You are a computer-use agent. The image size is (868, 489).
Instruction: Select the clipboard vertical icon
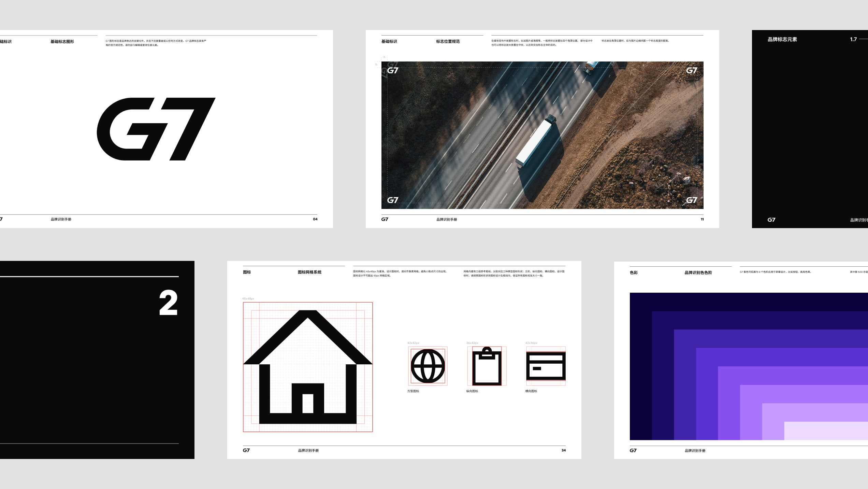point(487,366)
